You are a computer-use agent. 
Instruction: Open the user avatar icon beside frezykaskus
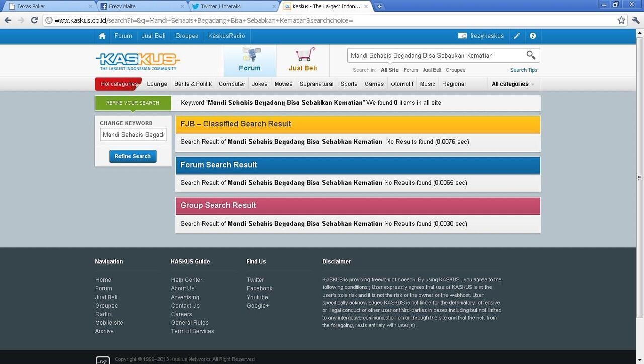[462, 36]
